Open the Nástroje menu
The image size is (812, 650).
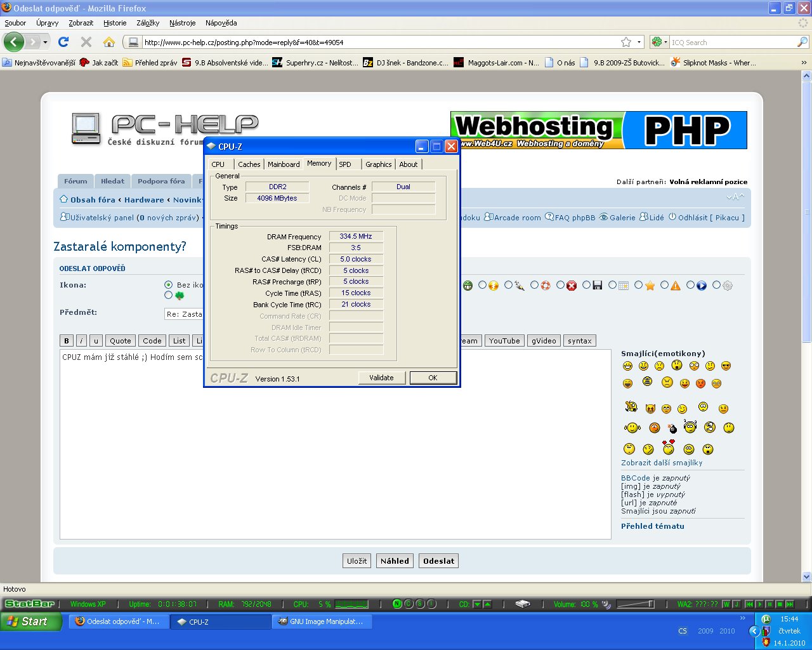[x=183, y=23]
